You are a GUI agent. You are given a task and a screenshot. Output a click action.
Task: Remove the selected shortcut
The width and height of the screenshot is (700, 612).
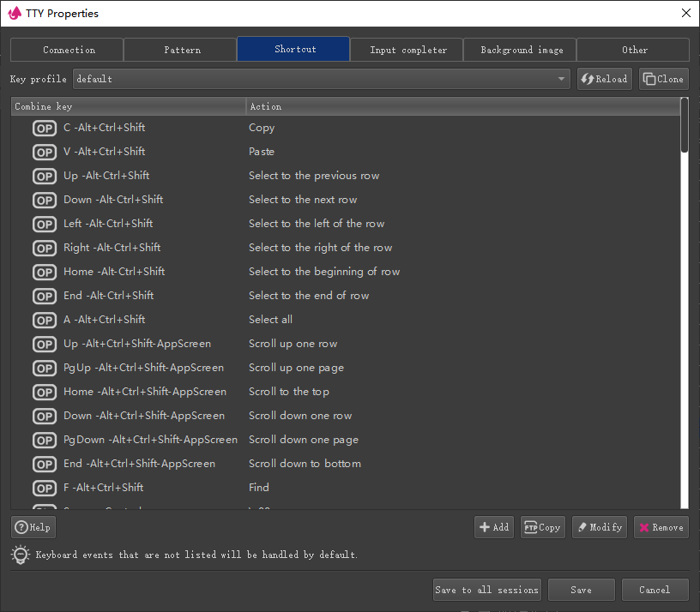661,527
